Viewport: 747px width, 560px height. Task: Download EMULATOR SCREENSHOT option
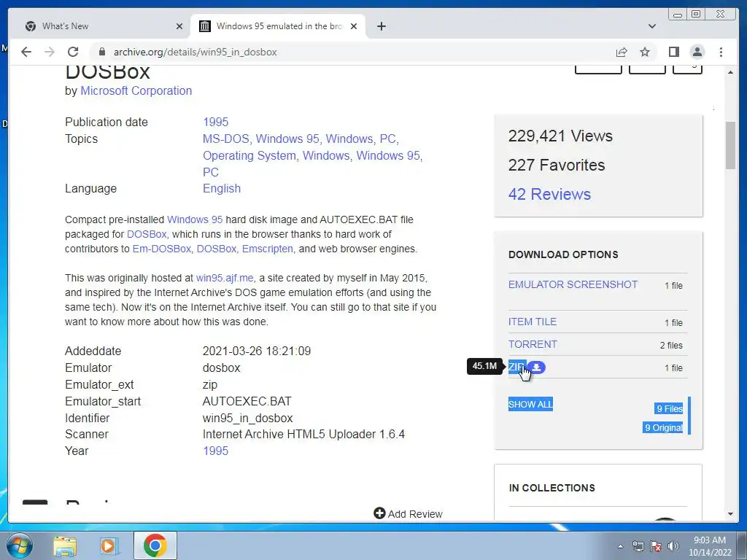coord(573,284)
